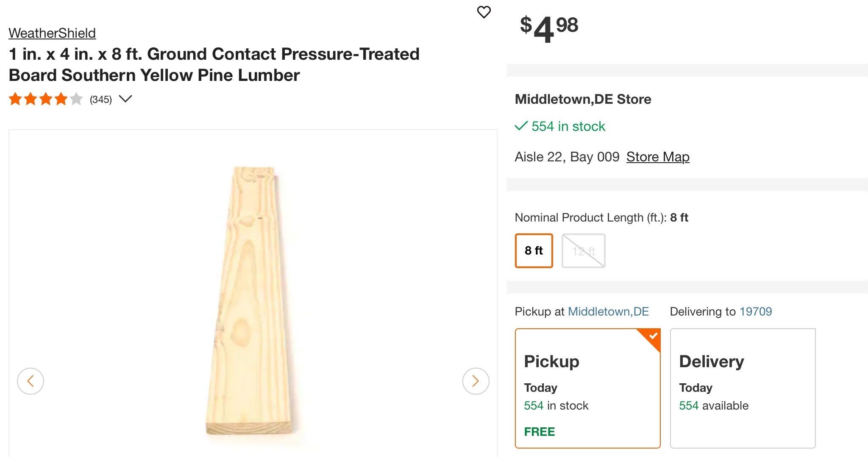
Task: Choose the Pickup fulfillment option
Action: pyautogui.click(x=587, y=388)
